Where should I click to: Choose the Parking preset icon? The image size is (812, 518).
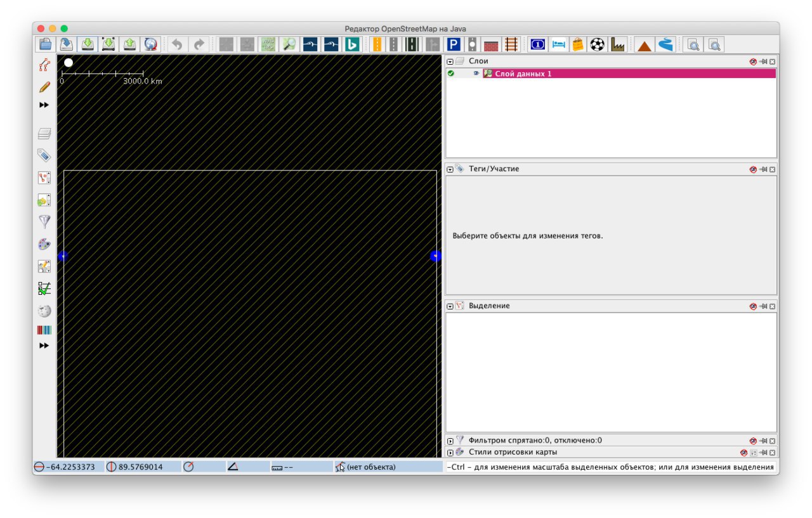[453, 44]
